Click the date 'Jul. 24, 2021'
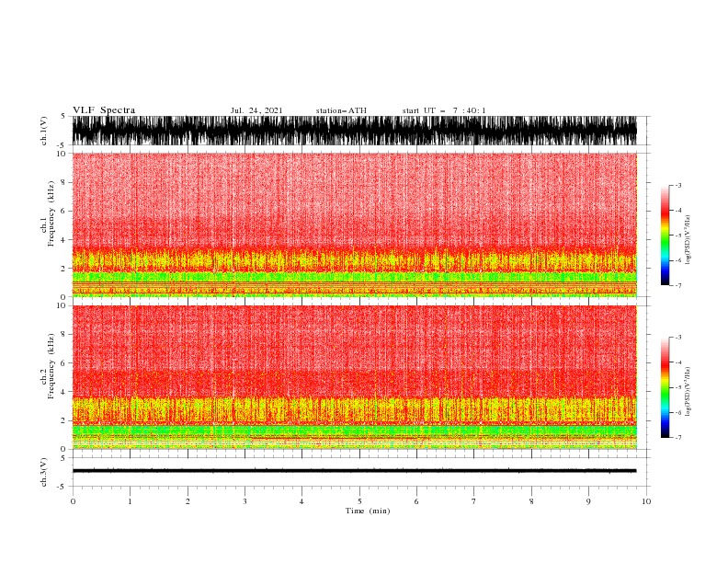 [256, 110]
